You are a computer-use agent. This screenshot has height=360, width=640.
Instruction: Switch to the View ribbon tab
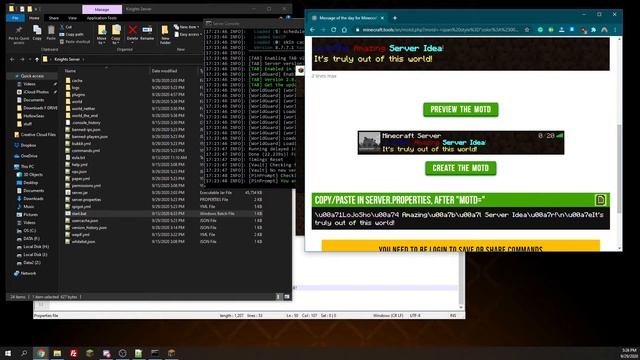tap(72, 18)
